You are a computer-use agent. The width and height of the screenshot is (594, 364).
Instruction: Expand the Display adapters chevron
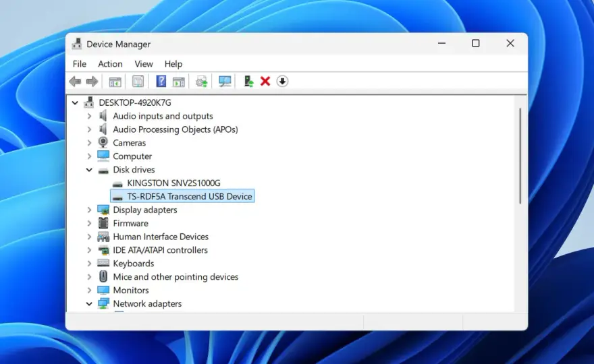pyautogui.click(x=89, y=210)
